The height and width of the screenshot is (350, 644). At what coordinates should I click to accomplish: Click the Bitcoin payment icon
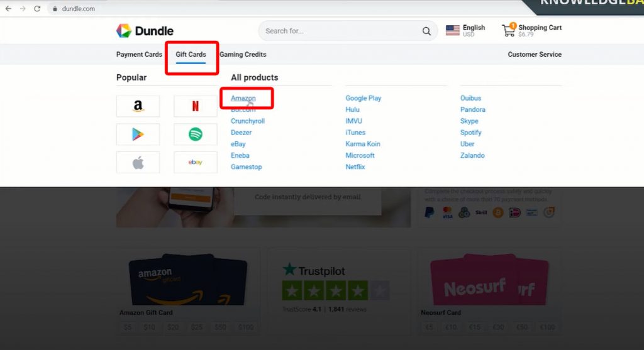click(x=498, y=212)
